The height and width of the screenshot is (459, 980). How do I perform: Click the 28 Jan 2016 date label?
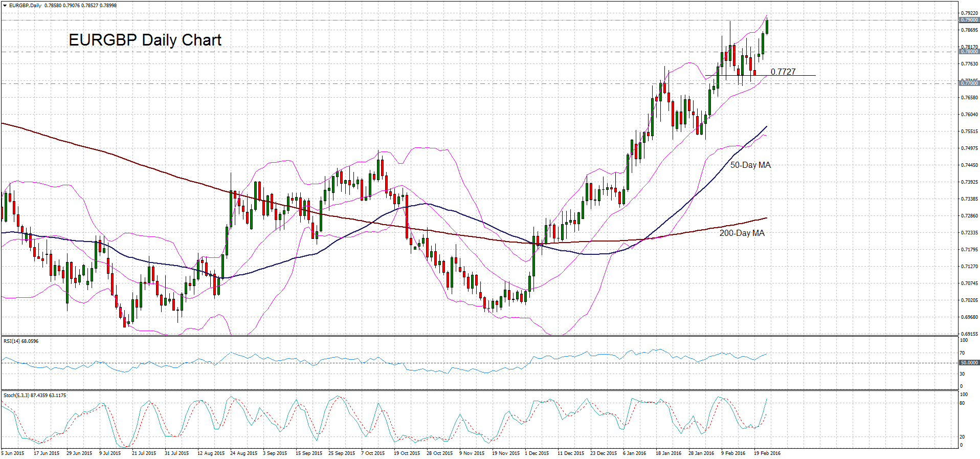701,453
